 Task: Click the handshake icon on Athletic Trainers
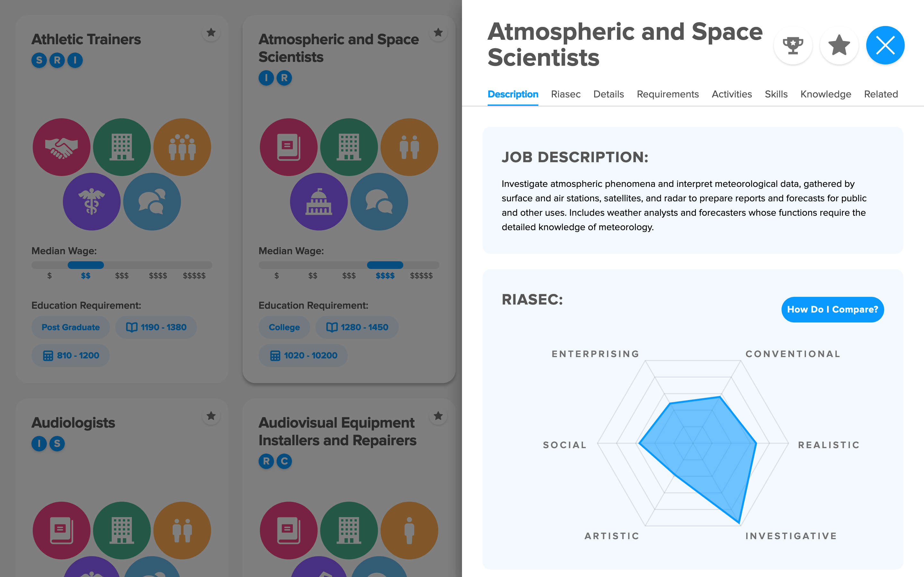click(62, 147)
